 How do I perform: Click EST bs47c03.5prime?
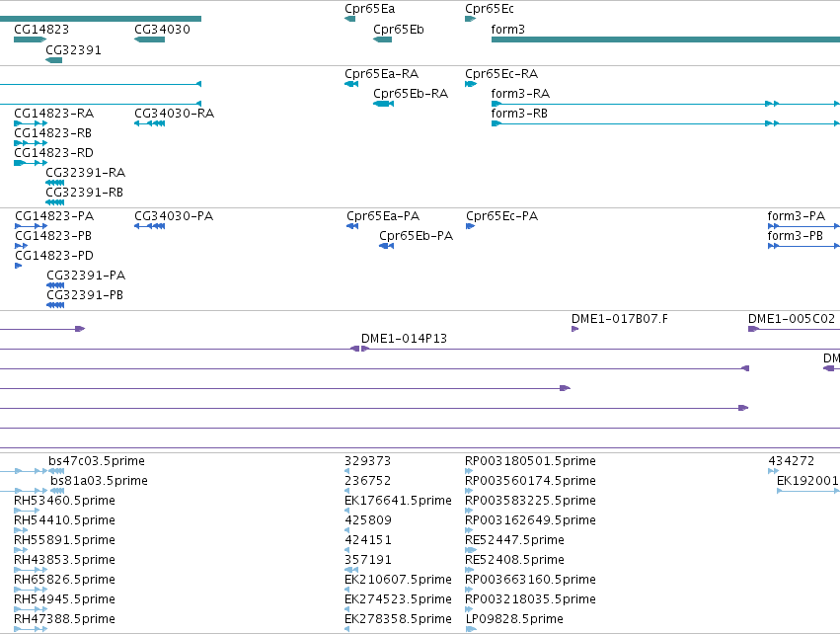click(97, 461)
